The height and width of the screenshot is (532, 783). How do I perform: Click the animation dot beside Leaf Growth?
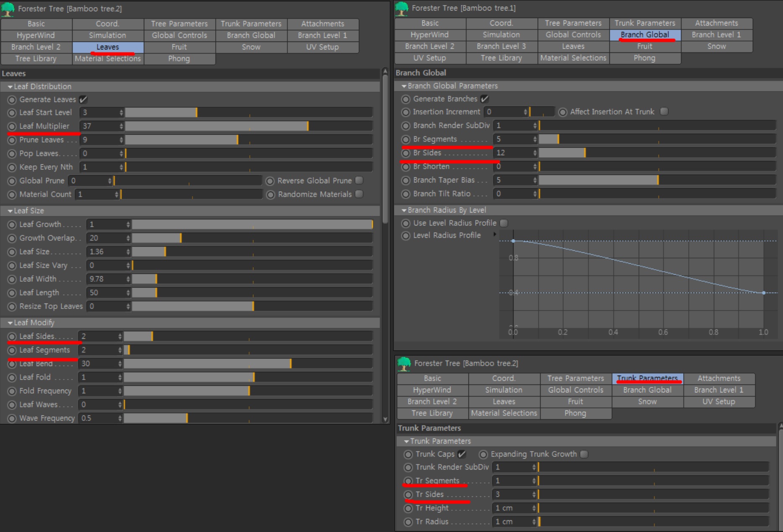(12, 225)
